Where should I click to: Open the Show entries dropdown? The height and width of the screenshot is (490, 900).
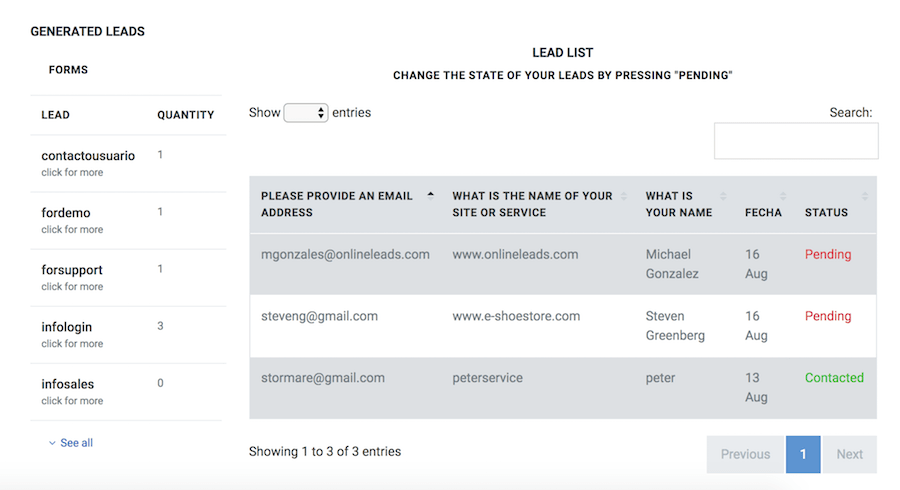coord(306,112)
